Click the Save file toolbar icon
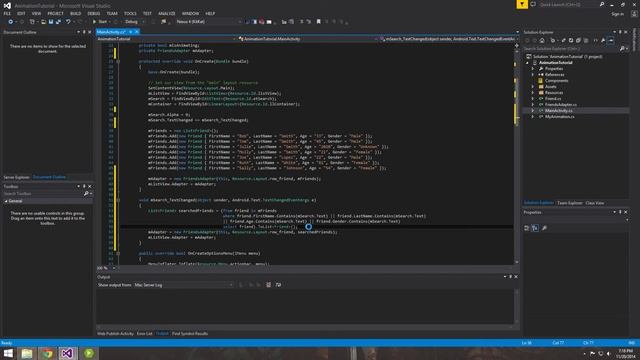 click(51, 22)
